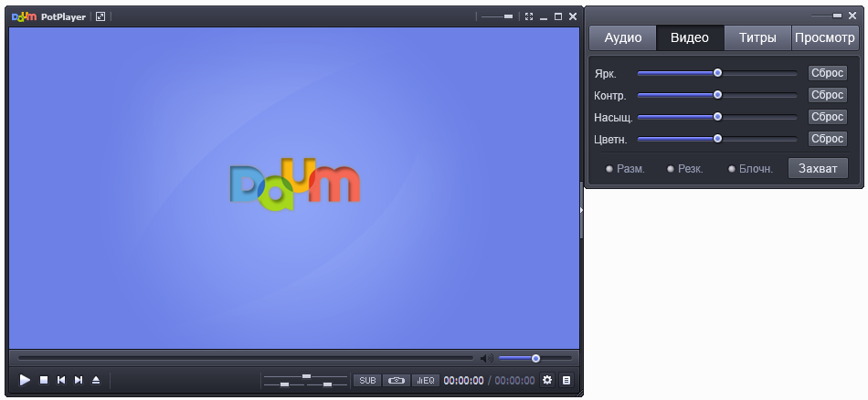Open a file with the Eject icon
The image size is (868, 400).
tap(96, 380)
